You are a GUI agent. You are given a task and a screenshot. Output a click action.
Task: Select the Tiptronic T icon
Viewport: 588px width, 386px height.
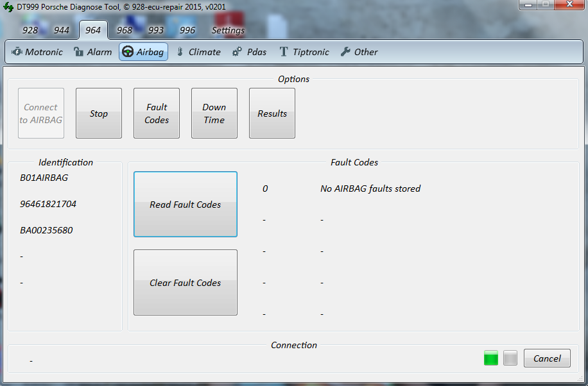(x=283, y=52)
